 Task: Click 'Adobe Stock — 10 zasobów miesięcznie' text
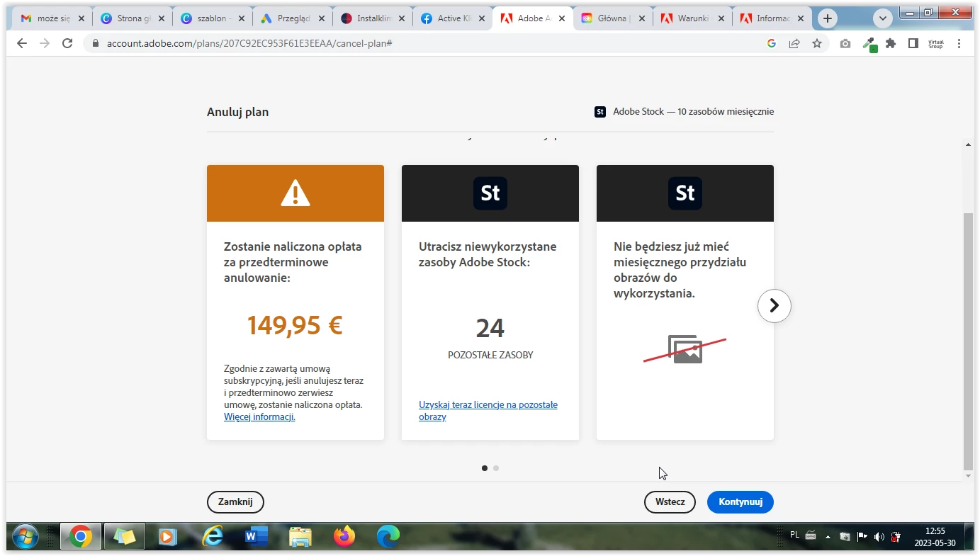click(693, 112)
